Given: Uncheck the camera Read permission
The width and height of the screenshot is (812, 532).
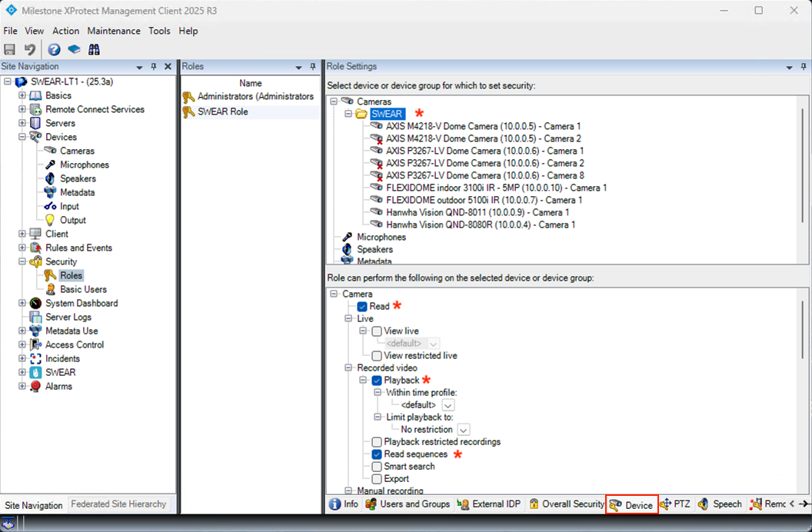Looking at the screenshot, I should [362, 306].
